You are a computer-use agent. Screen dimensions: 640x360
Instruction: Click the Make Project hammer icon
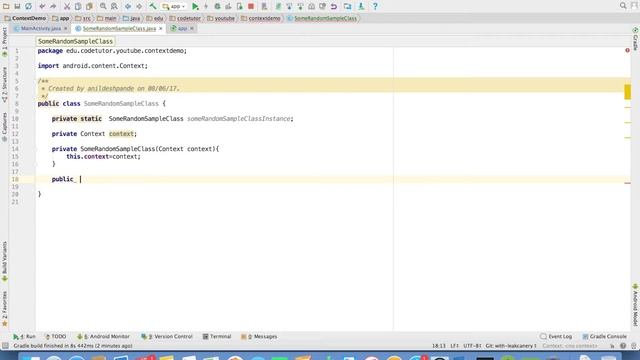coord(153,6)
